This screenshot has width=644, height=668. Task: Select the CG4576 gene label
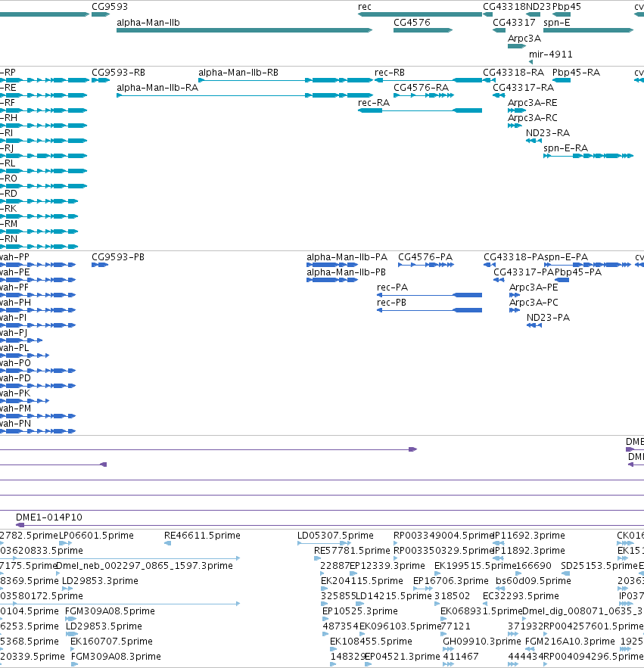click(x=412, y=22)
